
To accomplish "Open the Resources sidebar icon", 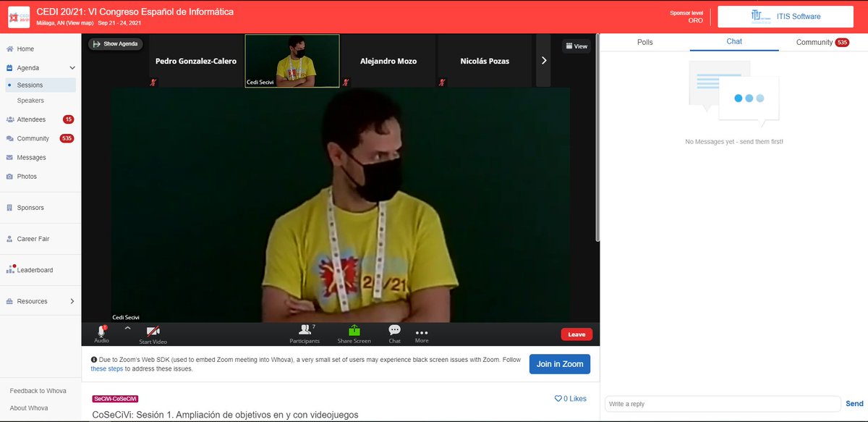I will coord(10,301).
